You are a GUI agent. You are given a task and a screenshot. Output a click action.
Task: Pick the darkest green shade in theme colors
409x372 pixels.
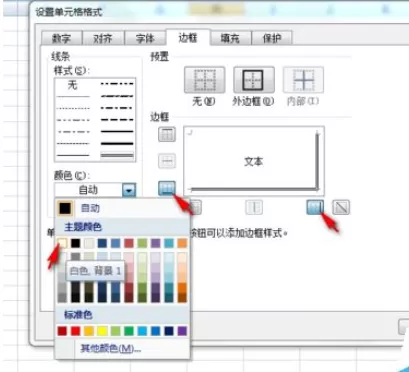pyautogui.click(x=142, y=298)
